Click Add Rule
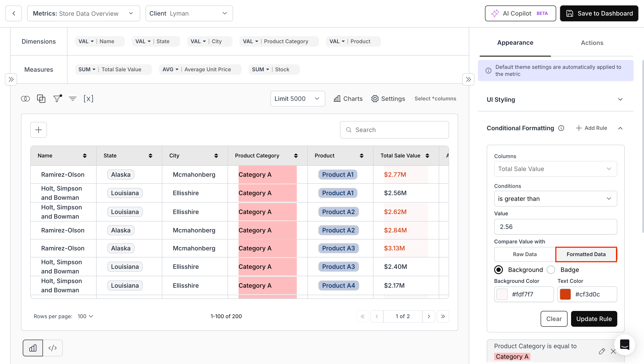The image size is (644, 364). 591,128
